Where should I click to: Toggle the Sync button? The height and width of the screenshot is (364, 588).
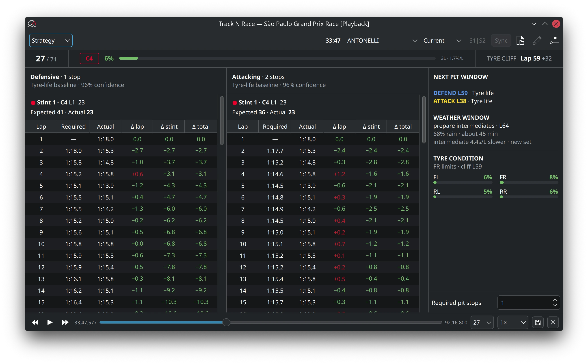coord(501,40)
